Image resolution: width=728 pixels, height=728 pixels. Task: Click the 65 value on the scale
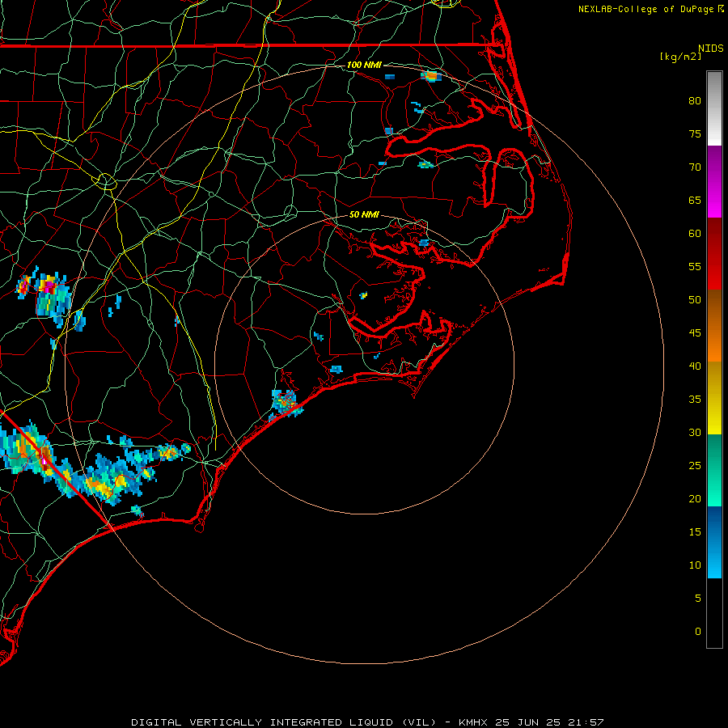click(695, 201)
